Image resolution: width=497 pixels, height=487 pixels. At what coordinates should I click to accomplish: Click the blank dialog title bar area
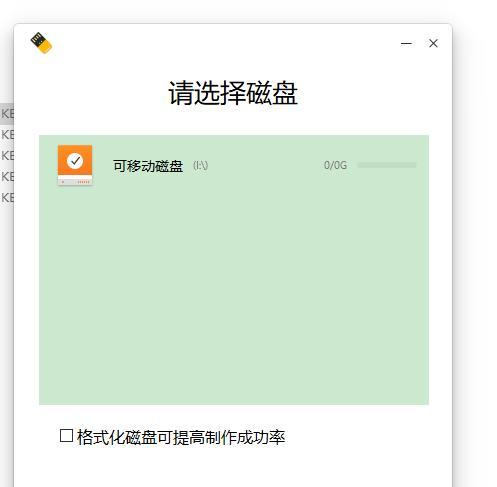click(227, 43)
